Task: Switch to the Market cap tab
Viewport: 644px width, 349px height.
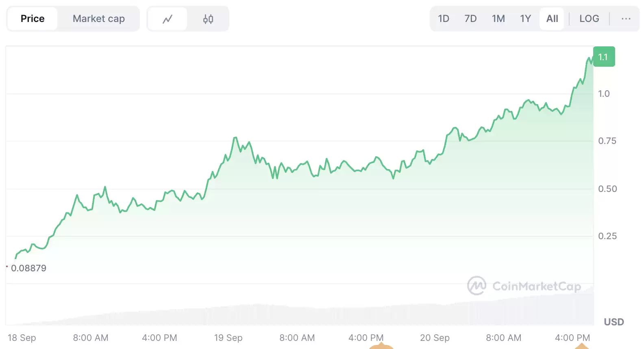Action: (99, 18)
